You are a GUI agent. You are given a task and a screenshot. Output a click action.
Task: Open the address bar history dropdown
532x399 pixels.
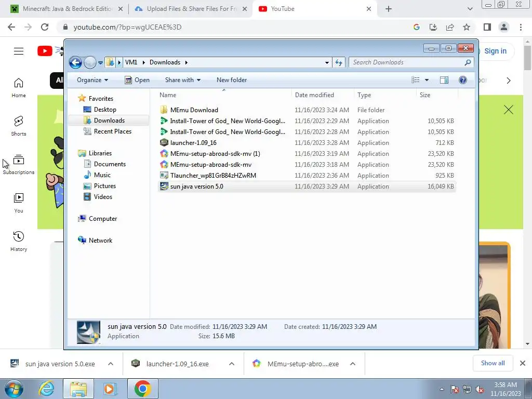(327, 62)
